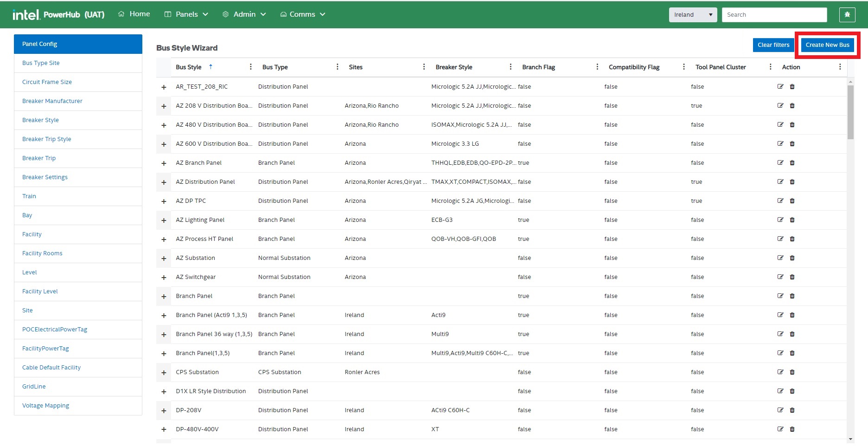Open the Panels dropdown menu

click(186, 14)
